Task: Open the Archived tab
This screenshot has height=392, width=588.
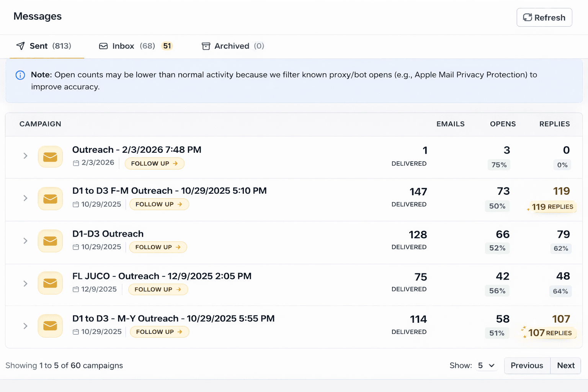Action: tap(233, 46)
